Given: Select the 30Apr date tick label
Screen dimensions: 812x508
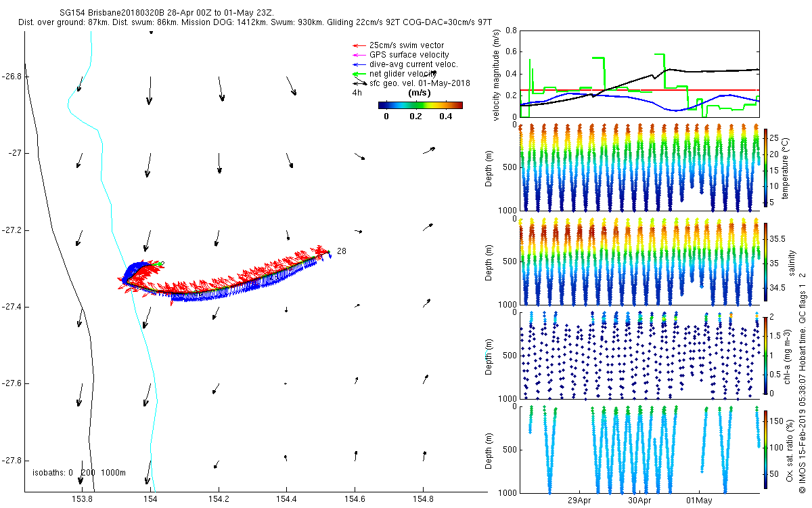Looking at the screenshot, I should coord(639,501).
